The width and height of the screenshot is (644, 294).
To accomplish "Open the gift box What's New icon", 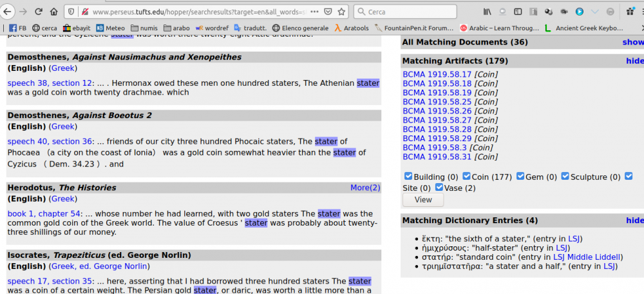I will click(x=630, y=12).
